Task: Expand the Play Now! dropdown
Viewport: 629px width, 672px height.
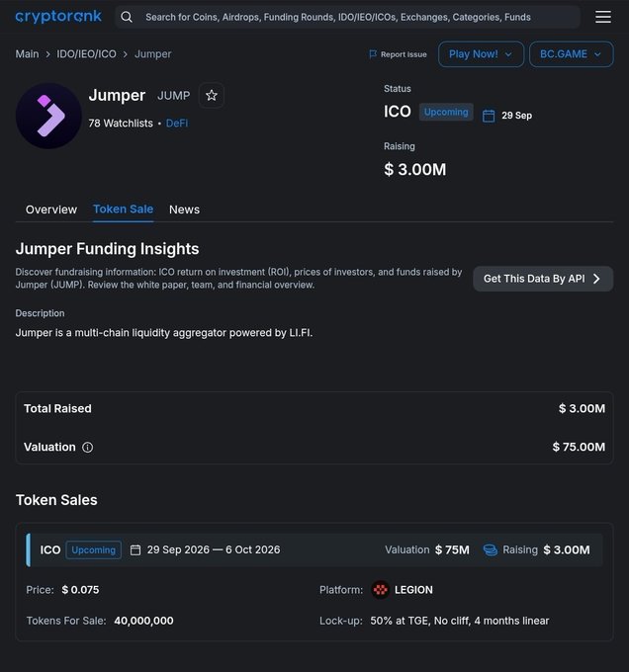Action: (x=481, y=54)
